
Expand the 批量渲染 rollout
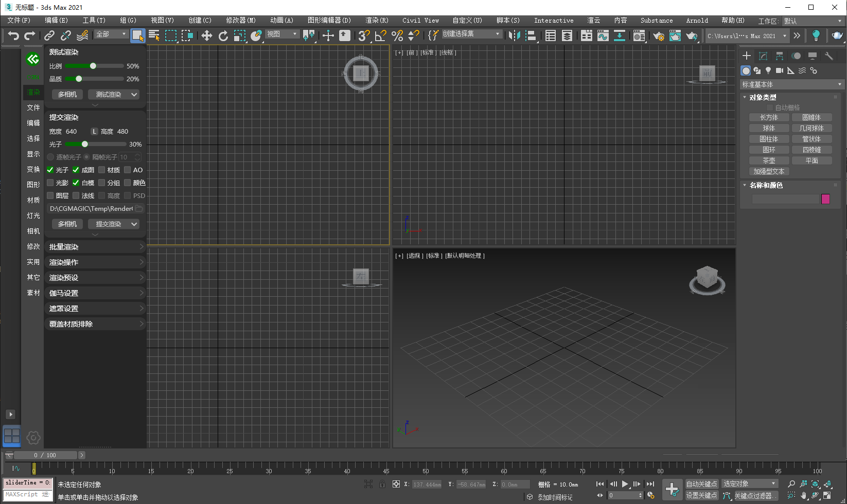(x=95, y=246)
